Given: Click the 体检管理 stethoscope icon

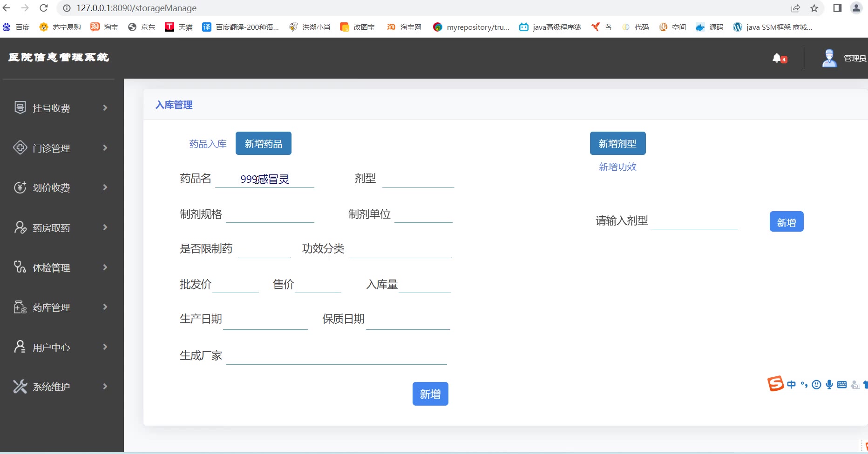Looking at the screenshot, I should [20, 267].
